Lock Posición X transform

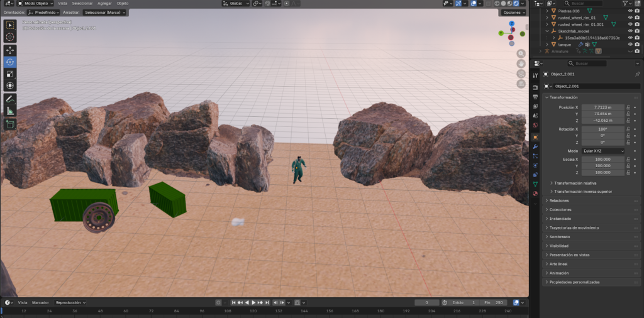628,107
